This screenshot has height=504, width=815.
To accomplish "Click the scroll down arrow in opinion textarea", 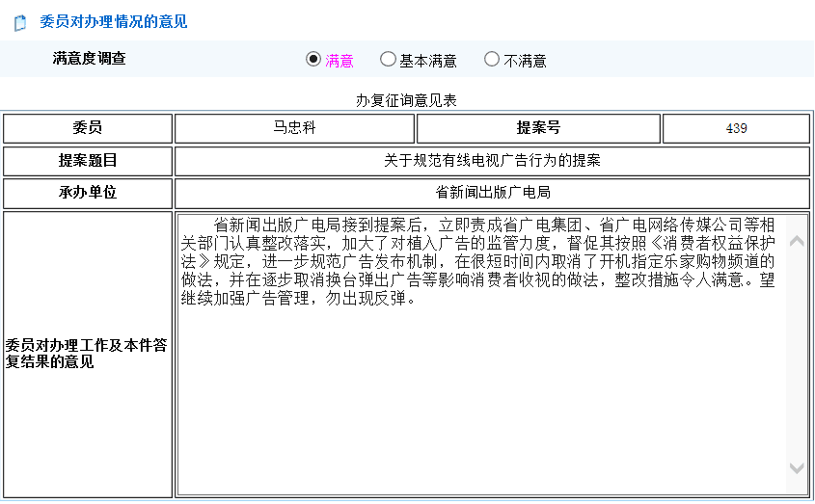I will [797, 467].
